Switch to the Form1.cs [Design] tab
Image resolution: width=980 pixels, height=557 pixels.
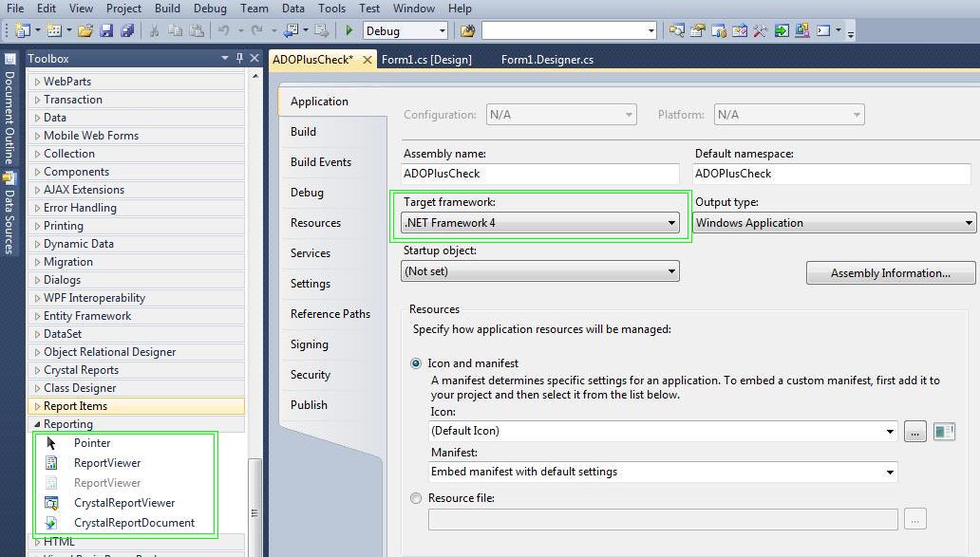click(x=426, y=60)
